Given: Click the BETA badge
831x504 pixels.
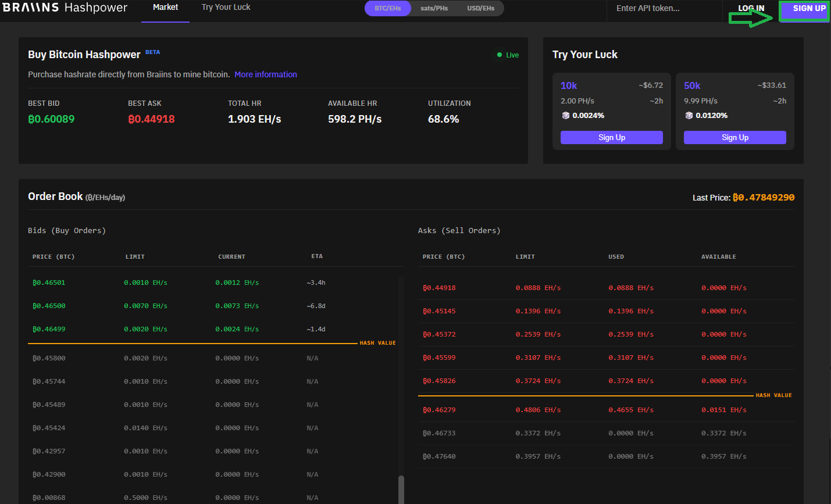Looking at the screenshot, I should tap(152, 52).
